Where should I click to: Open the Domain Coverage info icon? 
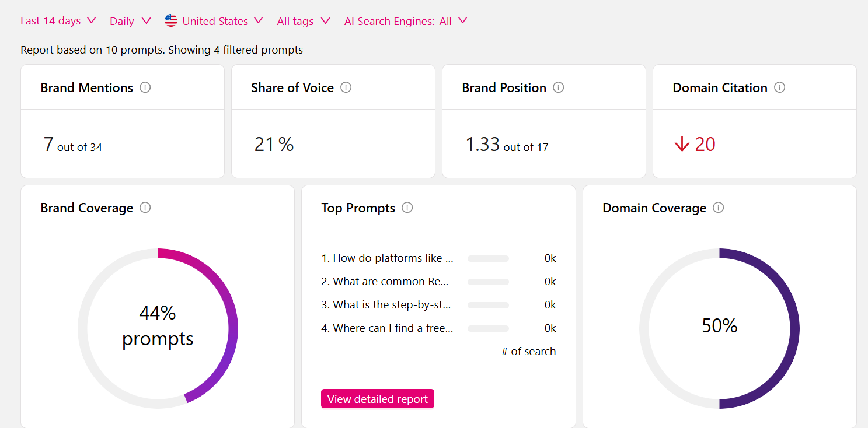pos(719,208)
